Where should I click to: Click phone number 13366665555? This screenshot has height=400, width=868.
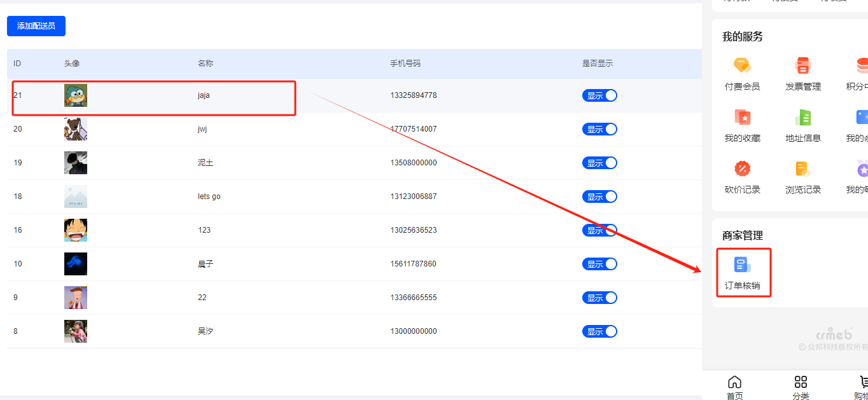[x=414, y=298]
